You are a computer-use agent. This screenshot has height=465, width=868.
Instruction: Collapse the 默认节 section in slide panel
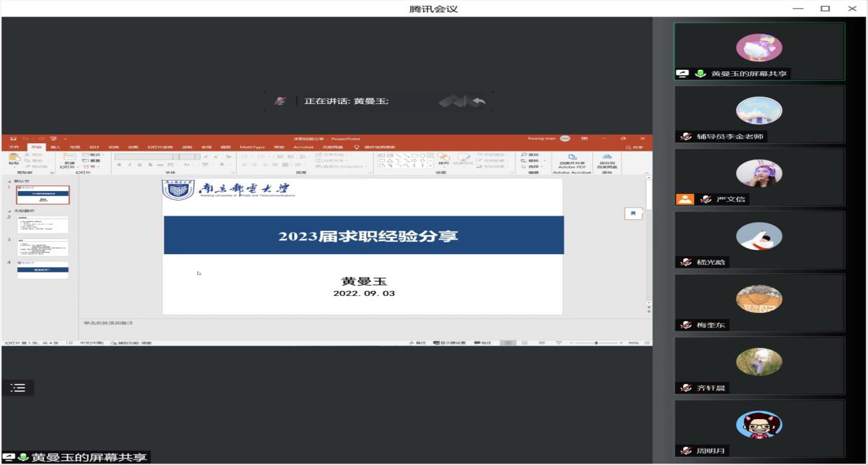tap(9, 181)
